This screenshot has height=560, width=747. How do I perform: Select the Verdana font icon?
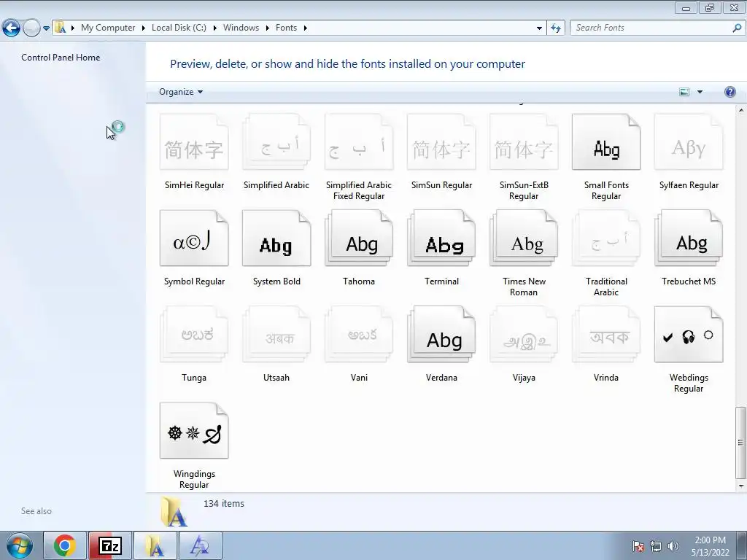[441, 334]
